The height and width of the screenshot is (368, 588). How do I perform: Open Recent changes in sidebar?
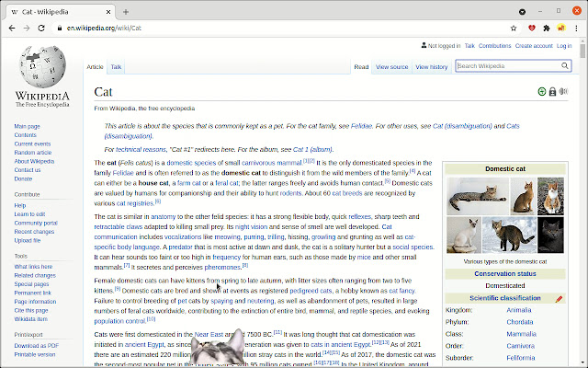pos(34,232)
